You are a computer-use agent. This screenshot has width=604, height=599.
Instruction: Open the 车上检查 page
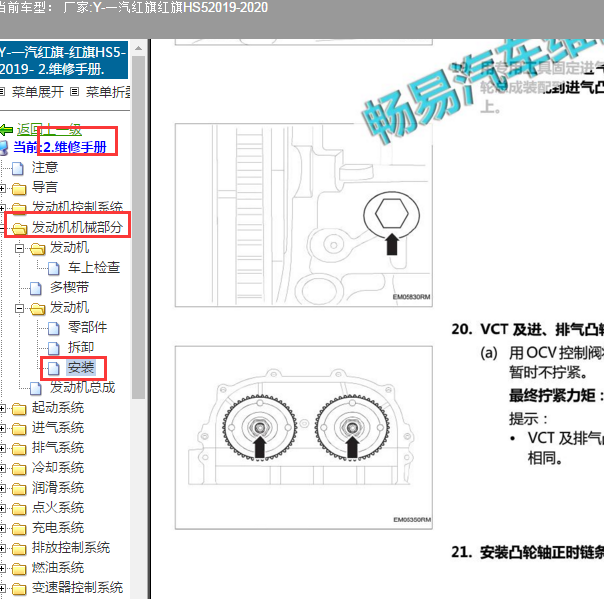point(94,267)
